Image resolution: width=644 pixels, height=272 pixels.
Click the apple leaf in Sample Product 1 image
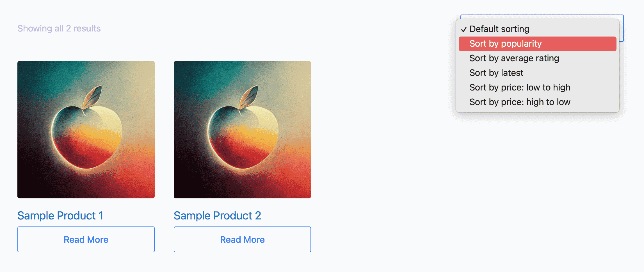(93, 98)
